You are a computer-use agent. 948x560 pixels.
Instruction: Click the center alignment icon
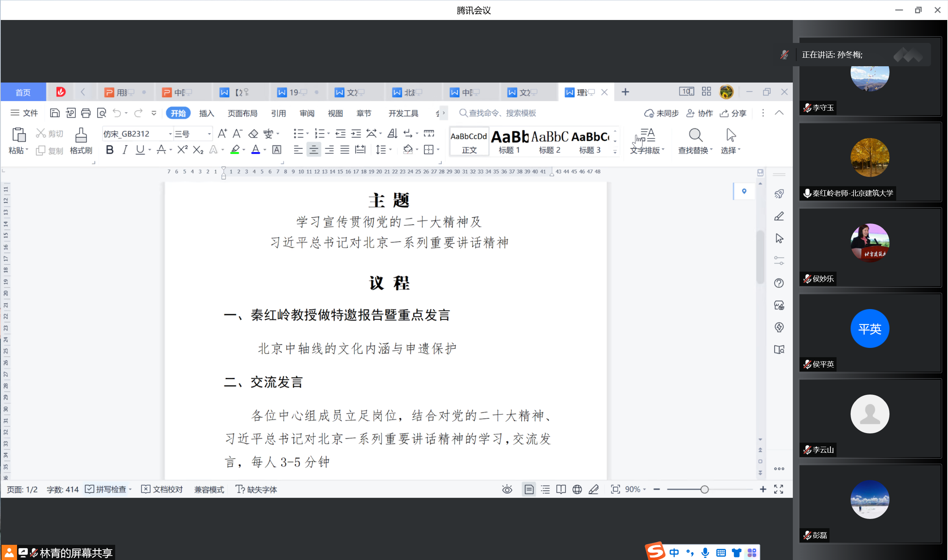point(313,150)
